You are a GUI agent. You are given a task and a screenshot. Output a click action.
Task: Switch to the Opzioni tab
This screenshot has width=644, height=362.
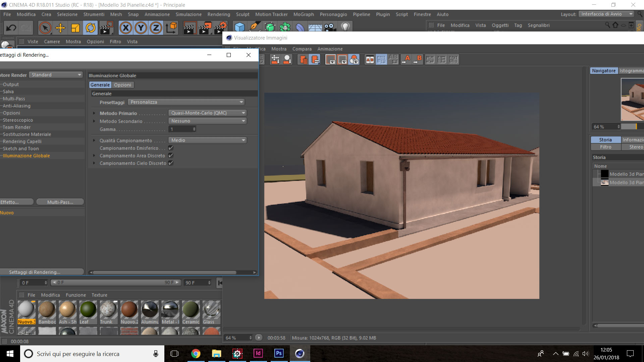tap(122, 85)
